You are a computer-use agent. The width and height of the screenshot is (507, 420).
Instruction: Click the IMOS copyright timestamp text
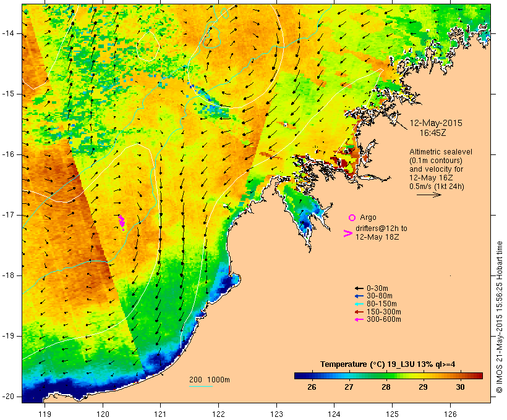pos(500,317)
